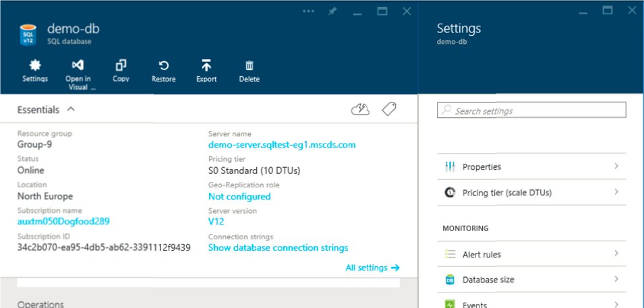This screenshot has height=308, width=644.
Task: Collapse the Essentials section chevron
Action: (x=71, y=109)
